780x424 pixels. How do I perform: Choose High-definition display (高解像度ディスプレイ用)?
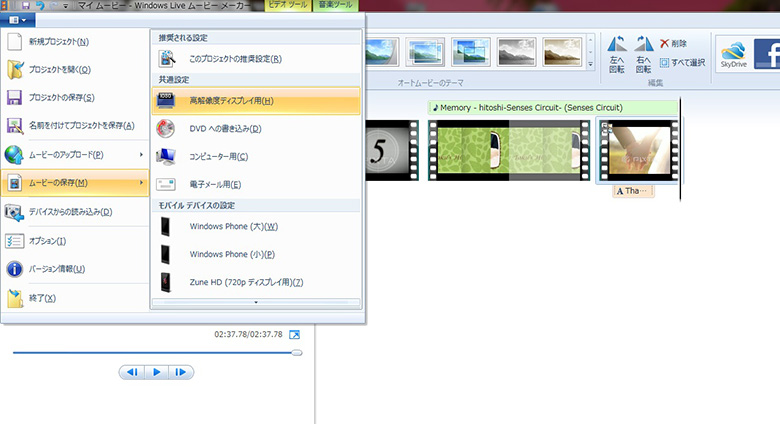click(256, 101)
